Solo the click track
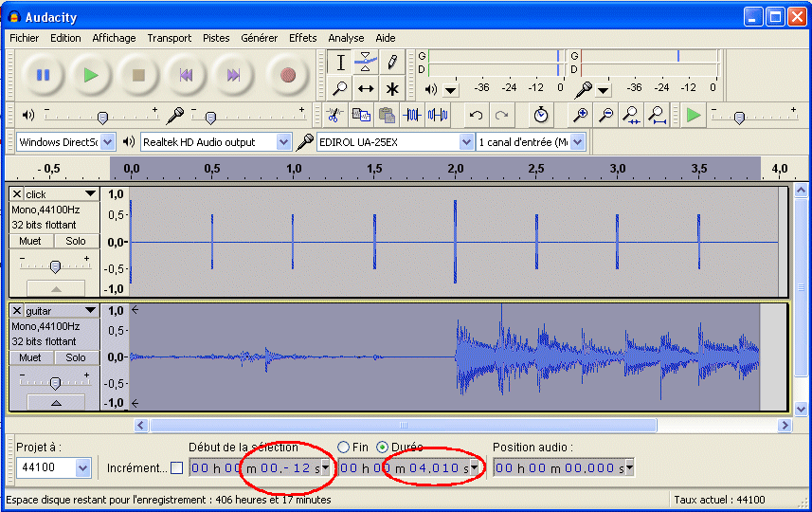 [76, 241]
